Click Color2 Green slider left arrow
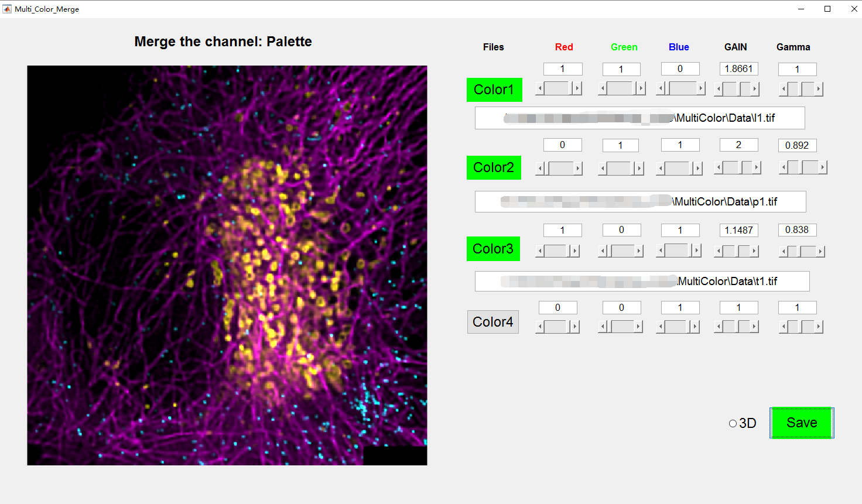The height and width of the screenshot is (504, 862). 602,169
